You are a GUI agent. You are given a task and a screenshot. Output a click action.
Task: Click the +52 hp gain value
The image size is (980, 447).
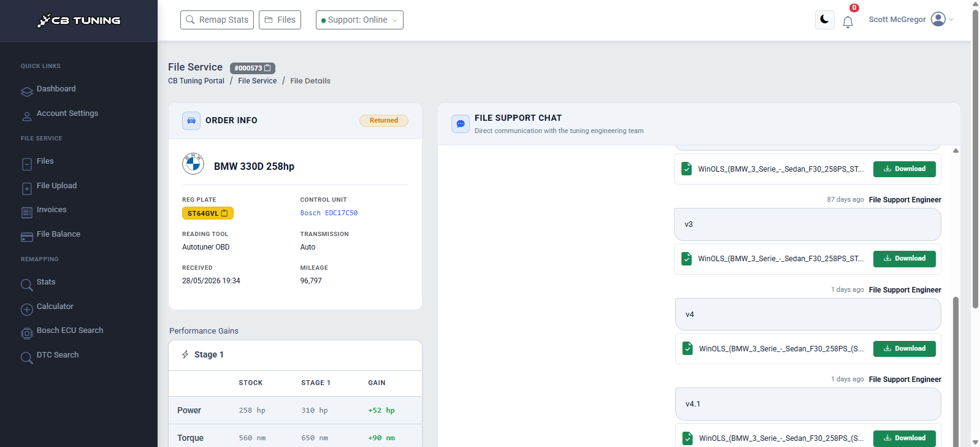pyautogui.click(x=381, y=411)
